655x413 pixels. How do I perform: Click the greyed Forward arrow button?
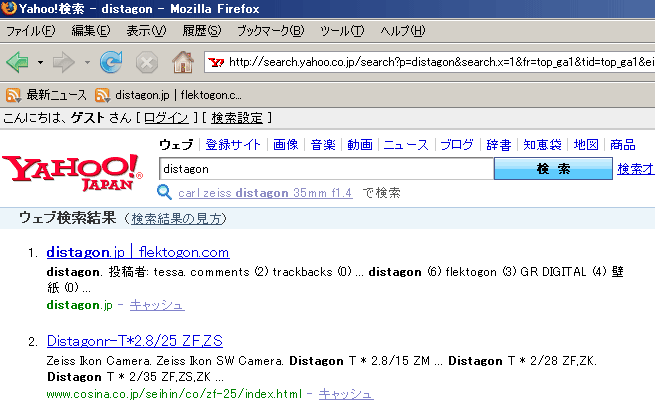pos(63,63)
